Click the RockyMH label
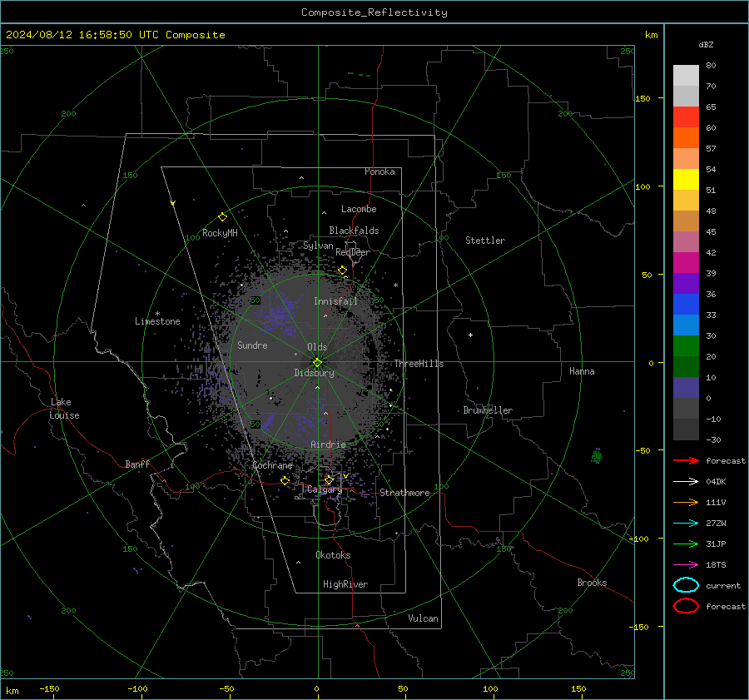749x700 pixels. coord(220,233)
